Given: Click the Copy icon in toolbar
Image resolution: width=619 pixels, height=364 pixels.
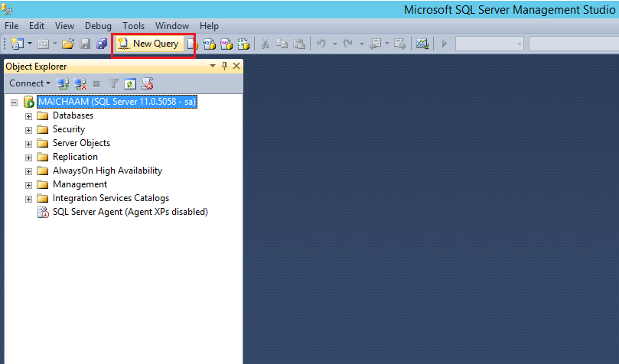Looking at the screenshot, I should [x=282, y=44].
